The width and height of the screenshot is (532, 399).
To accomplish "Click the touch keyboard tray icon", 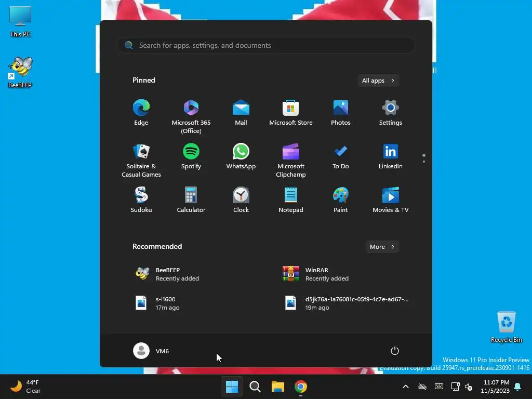I will tap(438, 387).
